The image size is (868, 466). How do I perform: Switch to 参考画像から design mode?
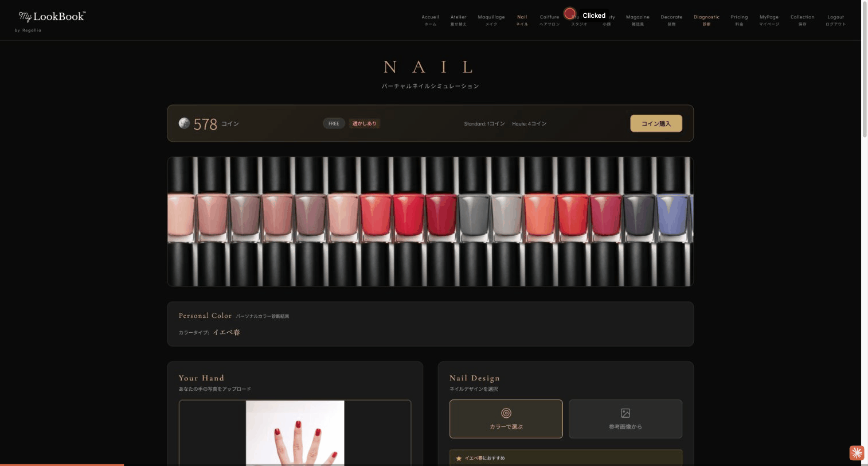[x=625, y=419]
